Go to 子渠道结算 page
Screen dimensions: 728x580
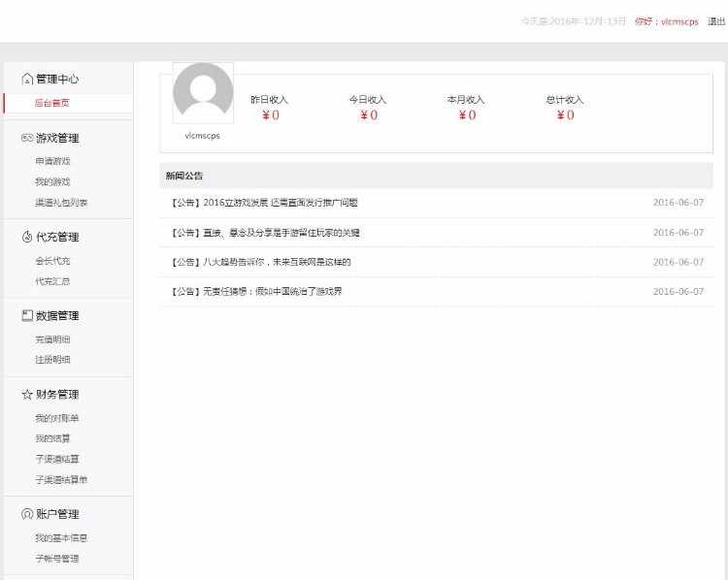point(57,459)
